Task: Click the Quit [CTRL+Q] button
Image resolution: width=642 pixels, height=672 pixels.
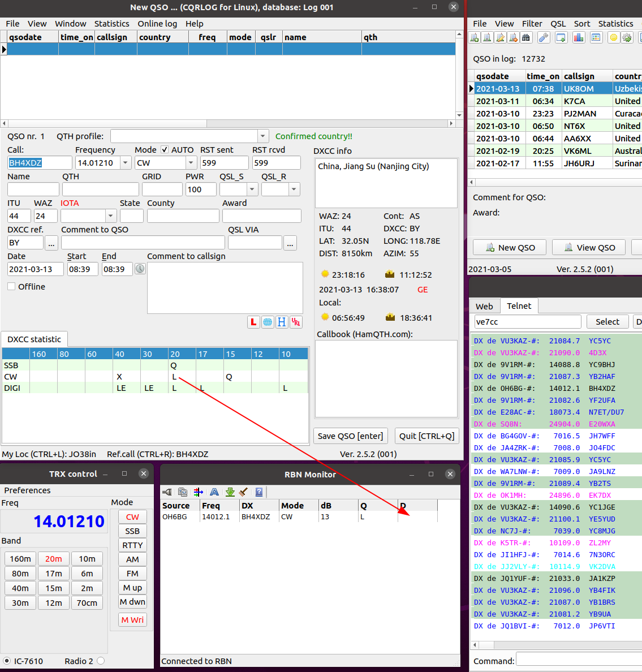Action: pos(427,436)
